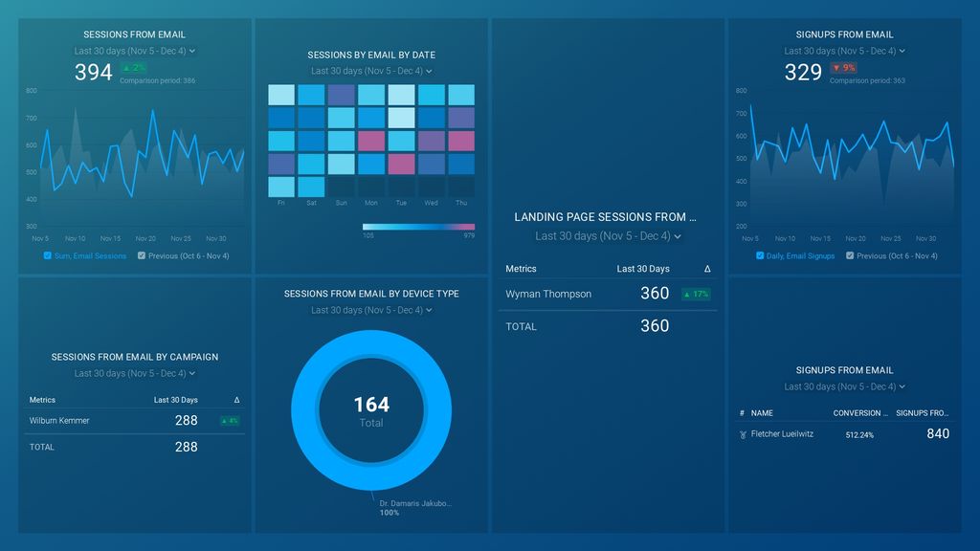Click the 360 value in Wyman Thompson row
The height and width of the screenshot is (551, 980).
pyautogui.click(x=655, y=293)
